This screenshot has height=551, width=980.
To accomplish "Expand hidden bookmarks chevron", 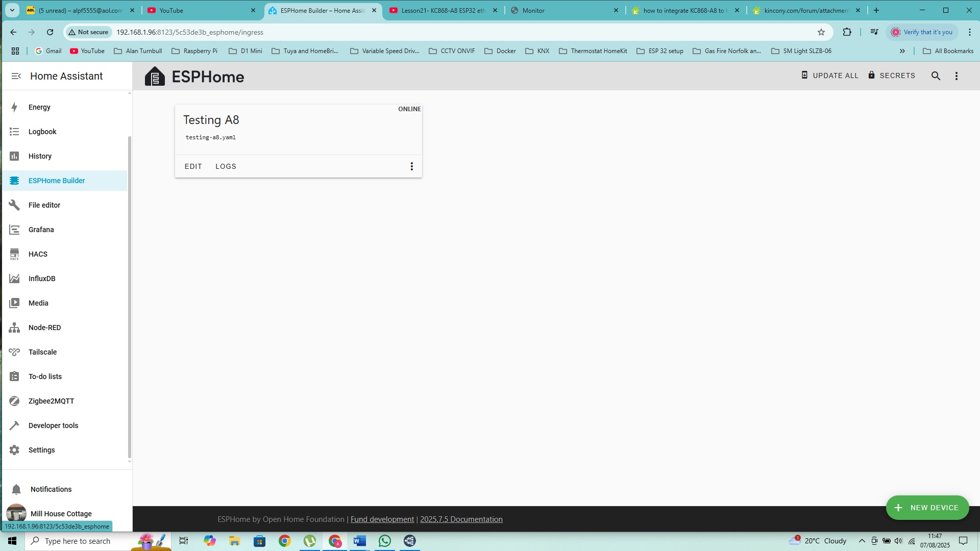I will click(x=902, y=51).
